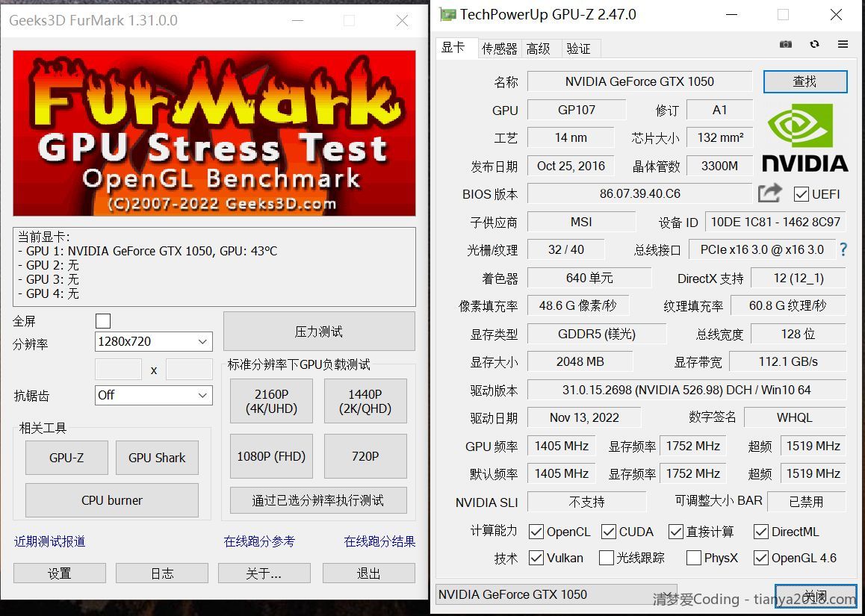
Task: Launch the GPU Shark tool
Action: coord(157,458)
